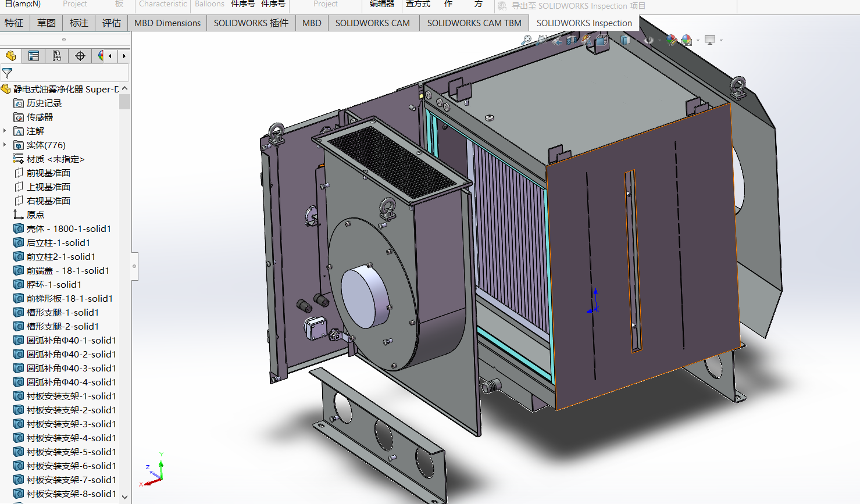The height and width of the screenshot is (504, 860).
Task: Select the Zoom to Area tool
Action: (542, 40)
